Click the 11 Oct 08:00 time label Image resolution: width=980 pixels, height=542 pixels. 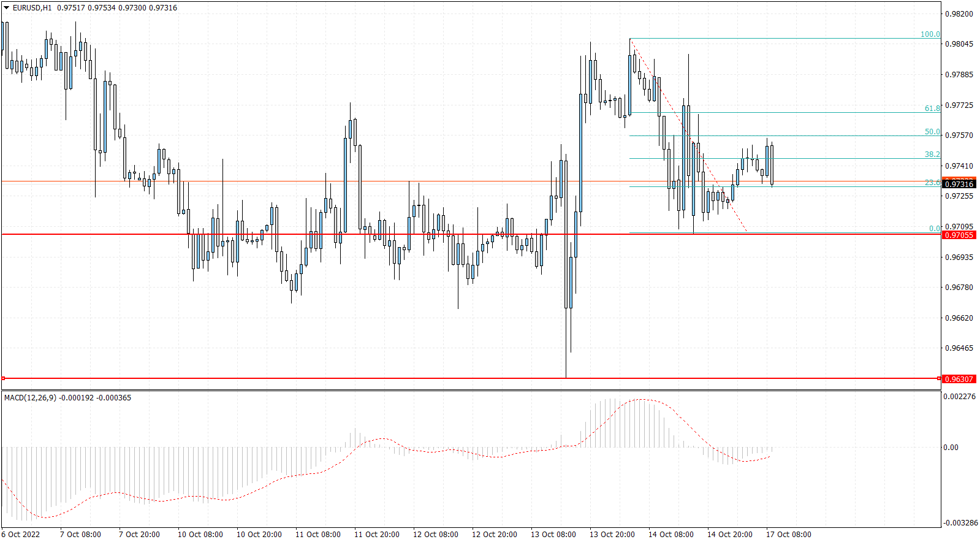coord(318,535)
